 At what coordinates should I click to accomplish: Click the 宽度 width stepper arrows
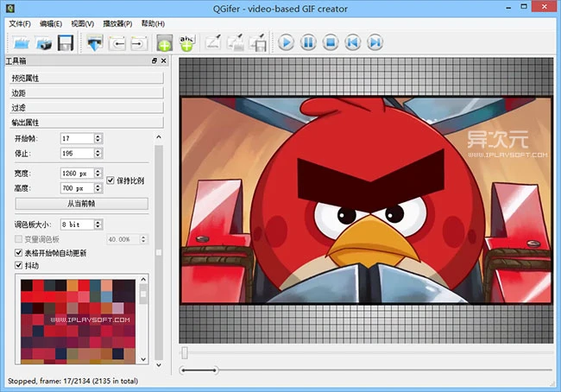point(98,174)
